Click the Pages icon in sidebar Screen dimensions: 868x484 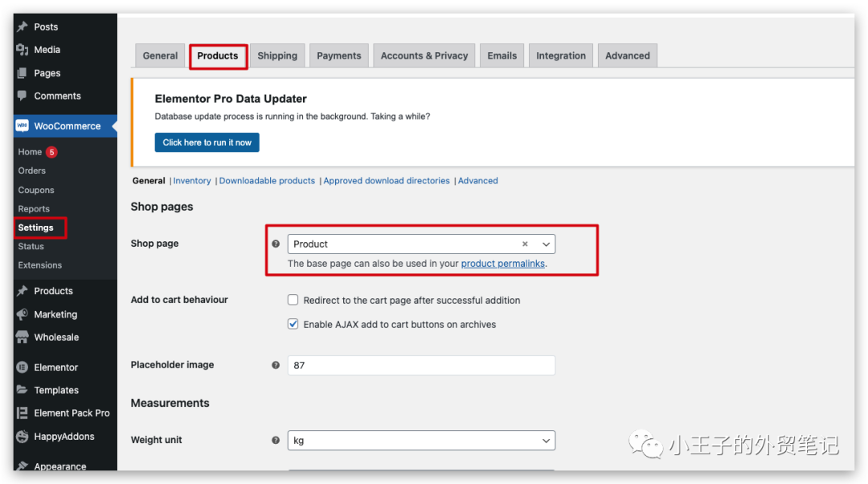[x=23, y=73]
